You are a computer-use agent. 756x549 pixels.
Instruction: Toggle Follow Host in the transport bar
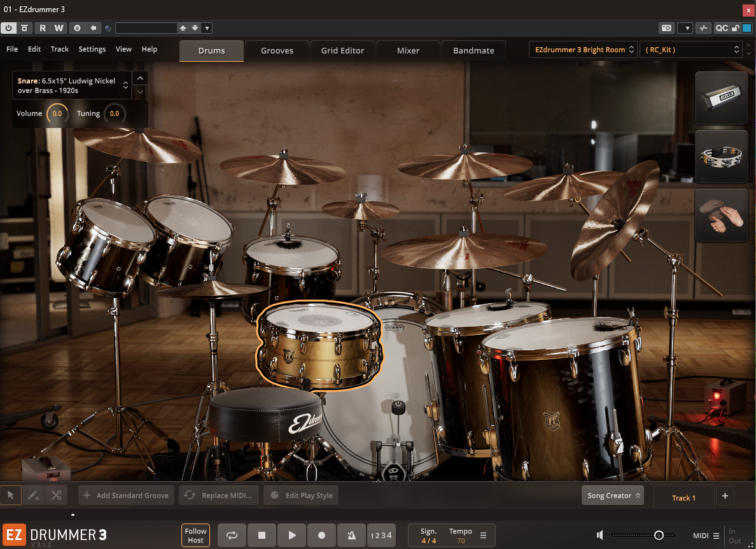coord(195,535)
